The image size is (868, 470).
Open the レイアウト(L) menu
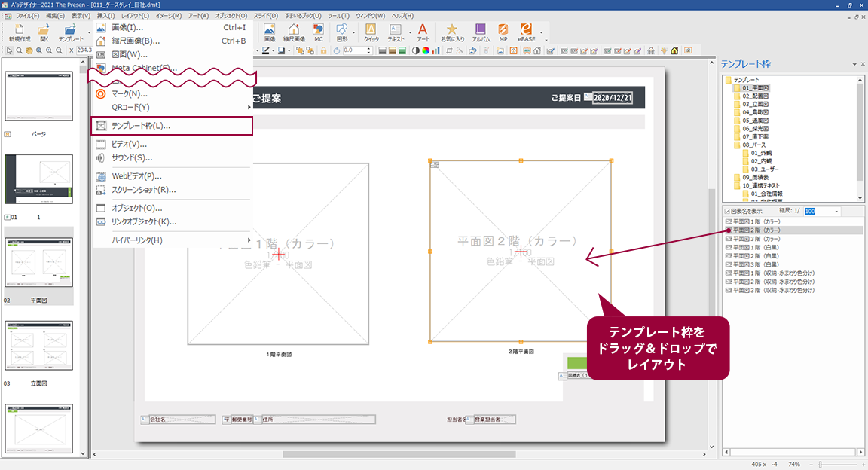[135, 16]
